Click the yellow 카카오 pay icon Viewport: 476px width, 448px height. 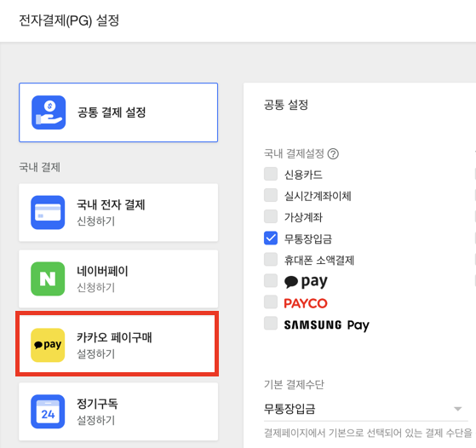pyautogui.click(x=48, y=345)
